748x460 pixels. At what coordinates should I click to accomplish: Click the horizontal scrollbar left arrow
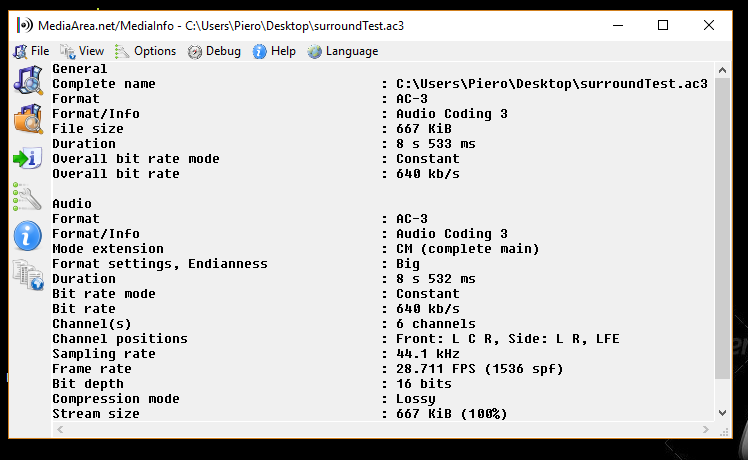pyautogui.click(x=60, y=429)
